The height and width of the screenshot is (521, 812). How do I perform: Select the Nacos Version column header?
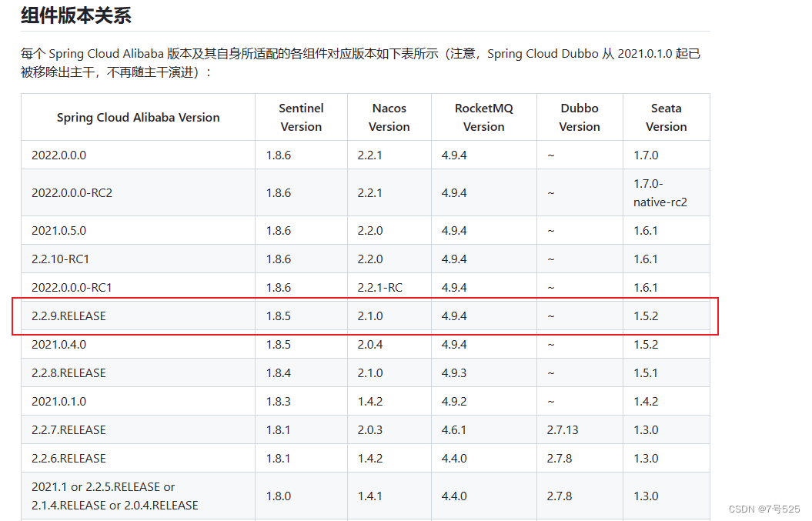pyautogui.click(x=389, y=118)
